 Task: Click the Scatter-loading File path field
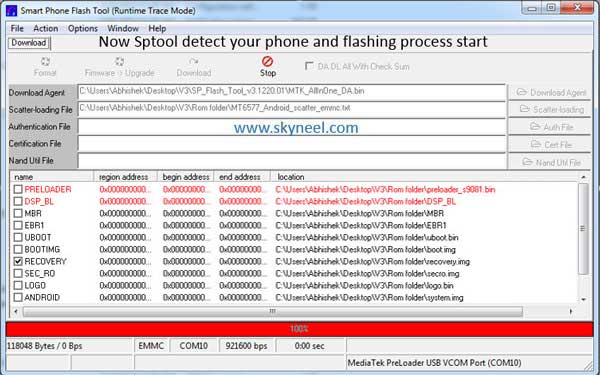pyautogui.click(x=292, y=109)
